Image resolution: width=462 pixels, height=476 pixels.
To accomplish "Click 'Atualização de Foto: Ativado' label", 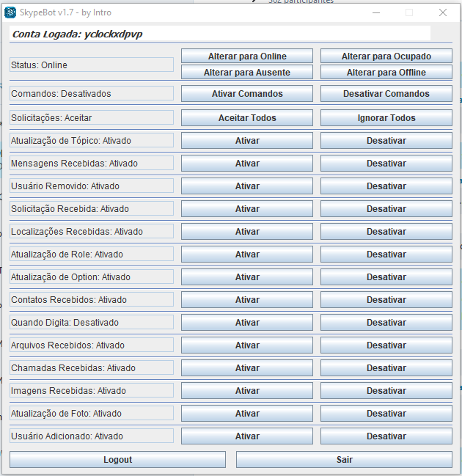I will pyautogui.click(x=92, y=413).
